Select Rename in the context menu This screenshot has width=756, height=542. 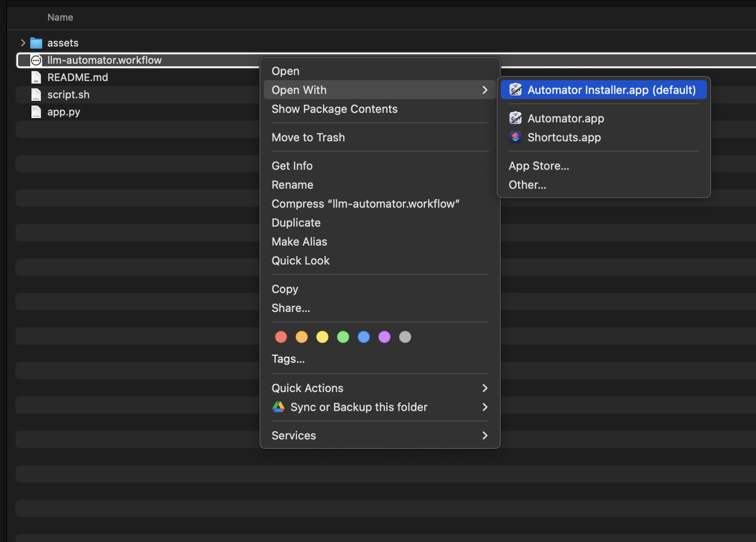click(x=380, y=185)
